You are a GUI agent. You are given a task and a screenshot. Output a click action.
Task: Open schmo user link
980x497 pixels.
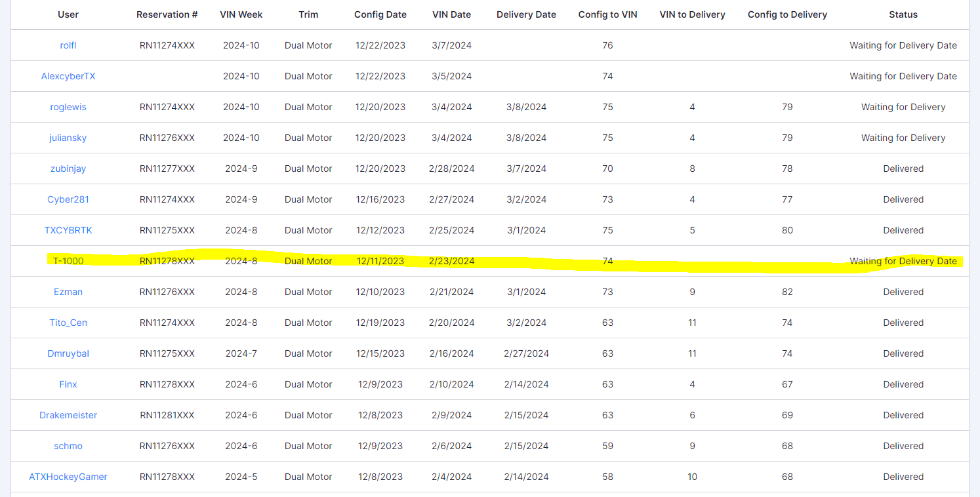click(68, 446)
